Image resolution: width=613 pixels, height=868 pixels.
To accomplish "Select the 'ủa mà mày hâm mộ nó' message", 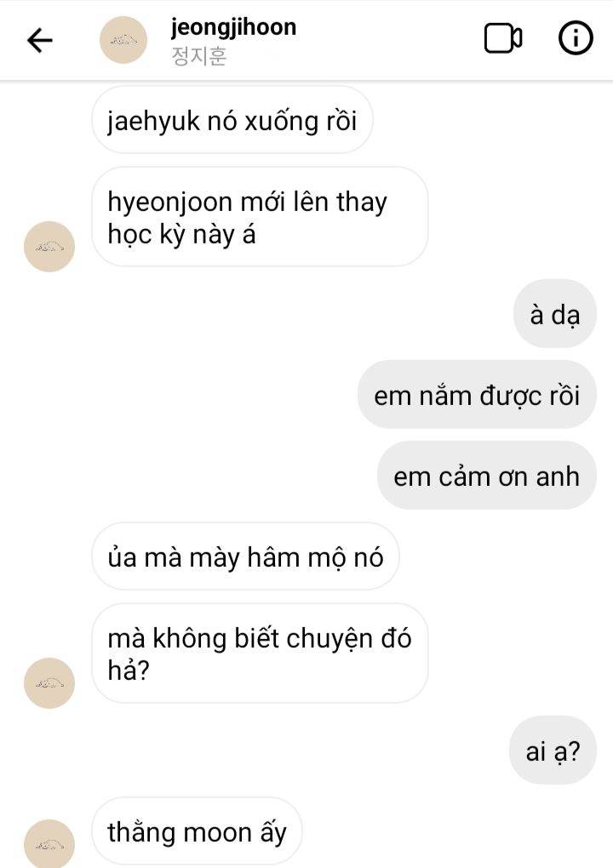I will click(245, 557).
